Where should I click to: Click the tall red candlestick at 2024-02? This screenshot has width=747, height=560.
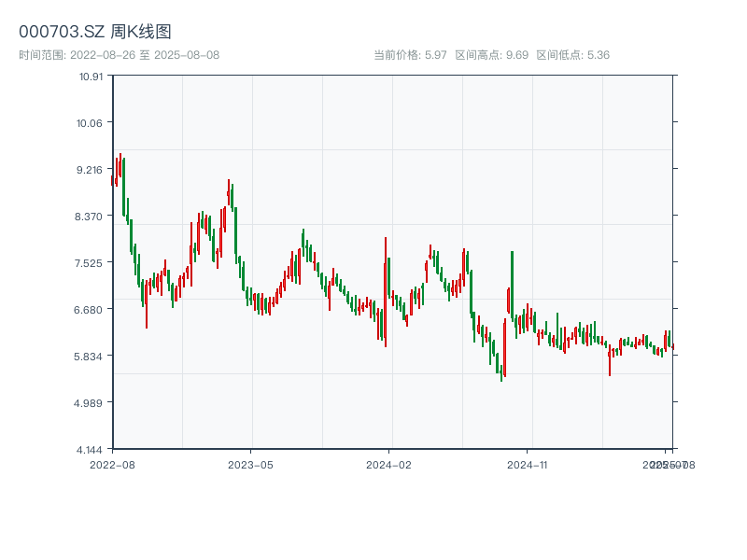pos(385,291)
